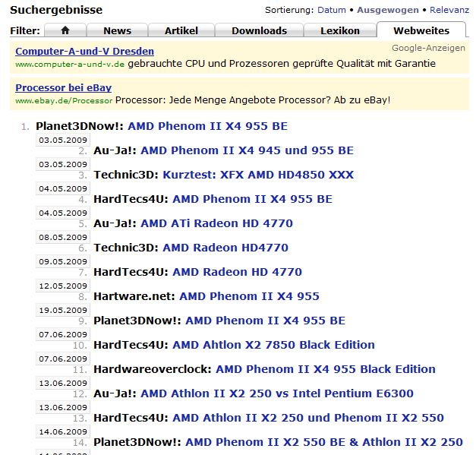Viewport: 476px width, 455px height.
Task: Open HardTecs4U result 4 AMD Phenom II X4 955 BE
Action: (x=253, y=199)
